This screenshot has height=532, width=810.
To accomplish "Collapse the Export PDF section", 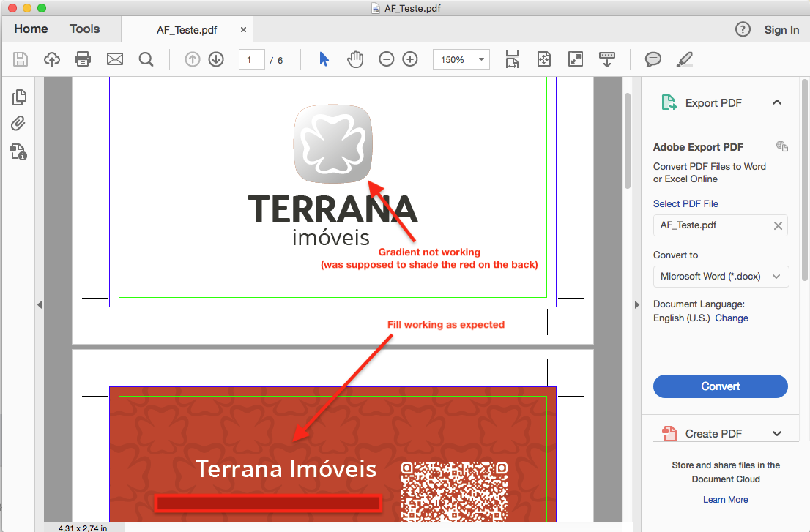I will 777,102.
